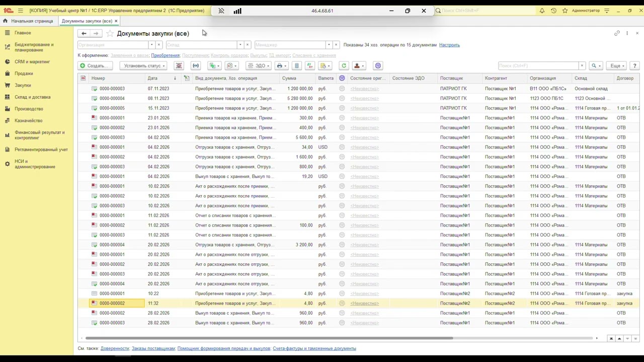Open the form's three-dot menu
644x362 pixels.
point(627,33)
